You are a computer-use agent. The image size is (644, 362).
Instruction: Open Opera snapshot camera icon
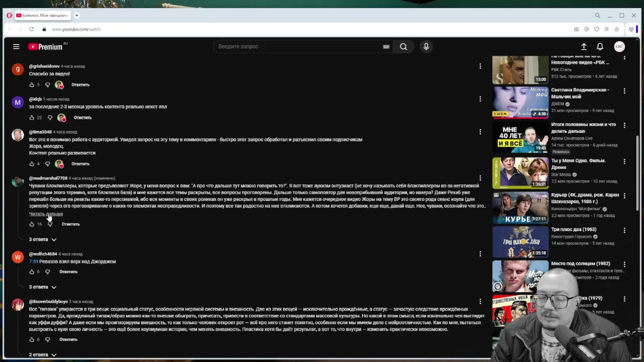coord(576,29)
